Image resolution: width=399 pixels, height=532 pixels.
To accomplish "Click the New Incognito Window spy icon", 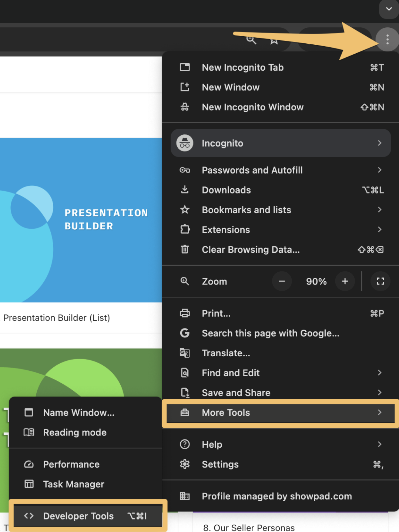I will 185,107.
